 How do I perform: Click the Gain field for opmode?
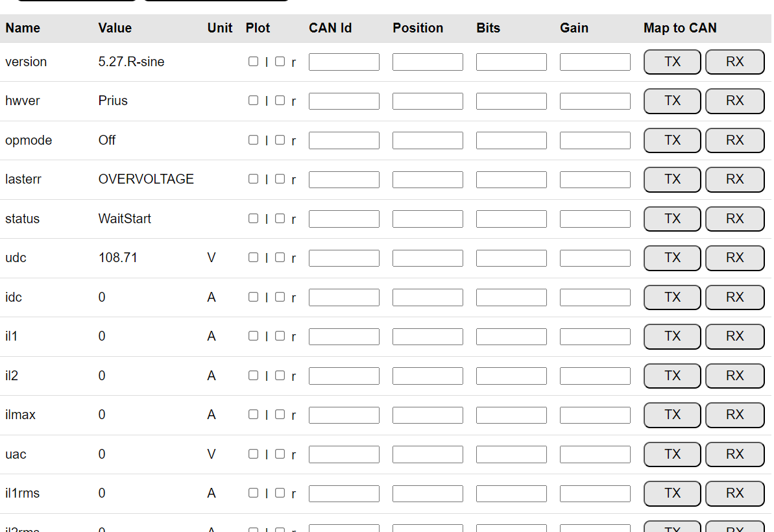tap(595, 140)
